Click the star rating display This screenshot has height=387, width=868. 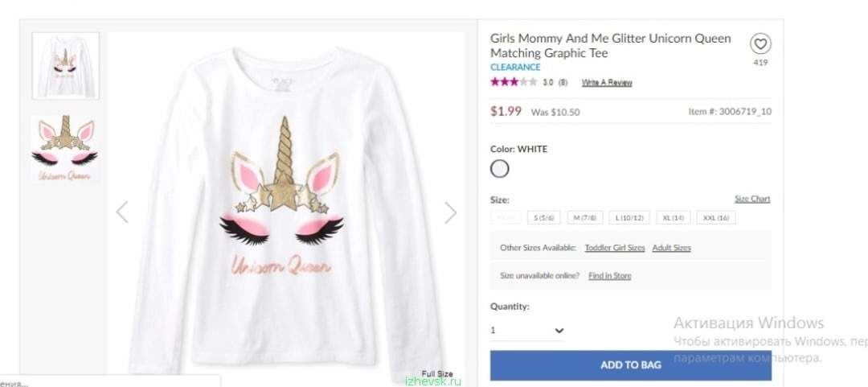(513, 82)
